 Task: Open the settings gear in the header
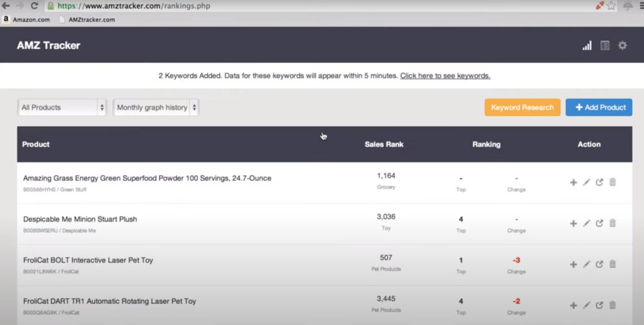coord(623,45)
